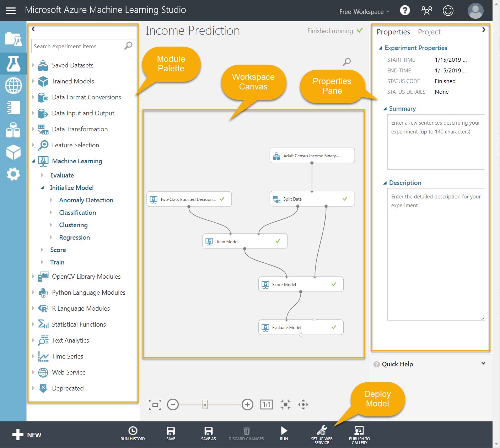Screen dimensions: 500x448
Task: Expand the Classification subcategory
Action: (x=51, y=212)
